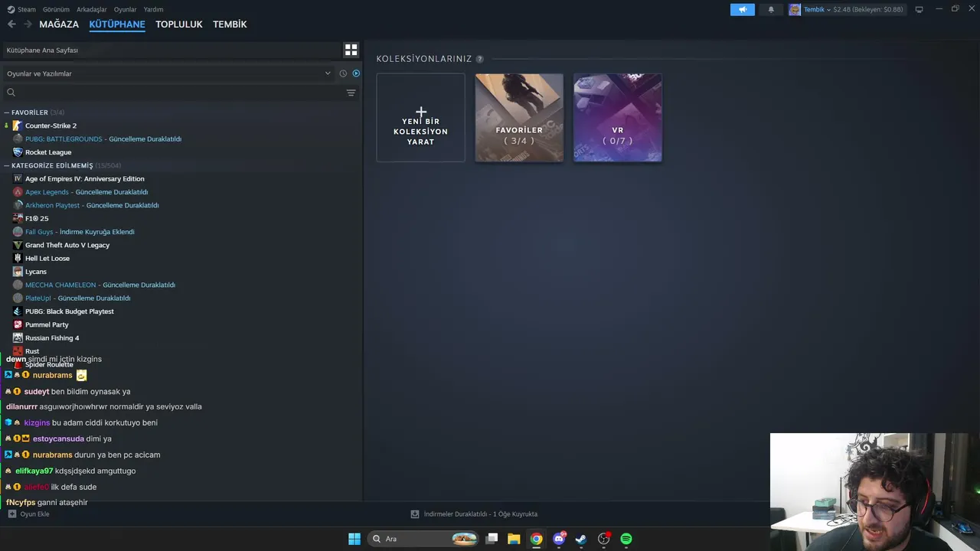Open OBS Studio from the taskbar

(x=603, y=539)
